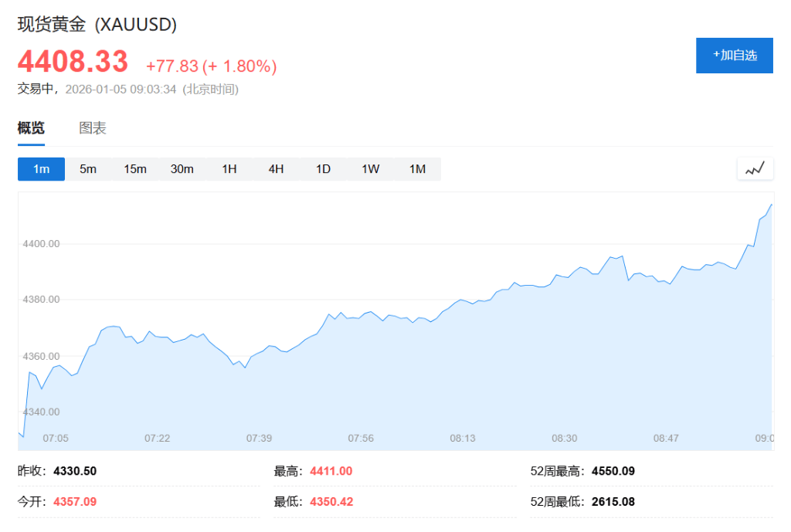Click the 07:39 time marker on chart
791x532 pixels.
pyautogui.click(x=259, y=438)
